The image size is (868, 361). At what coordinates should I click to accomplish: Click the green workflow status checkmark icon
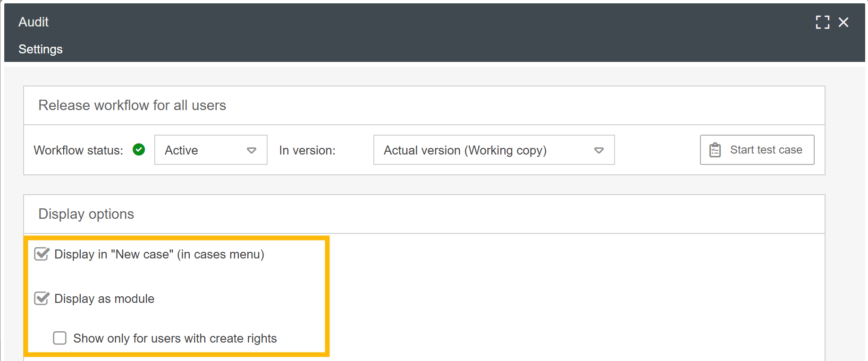tap(139, 150)
